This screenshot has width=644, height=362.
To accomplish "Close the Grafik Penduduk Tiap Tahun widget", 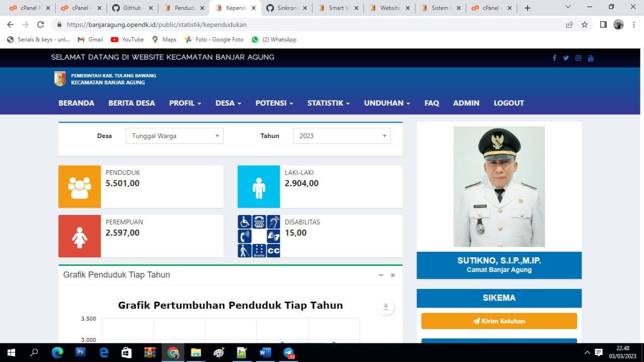I will [392, 275].
